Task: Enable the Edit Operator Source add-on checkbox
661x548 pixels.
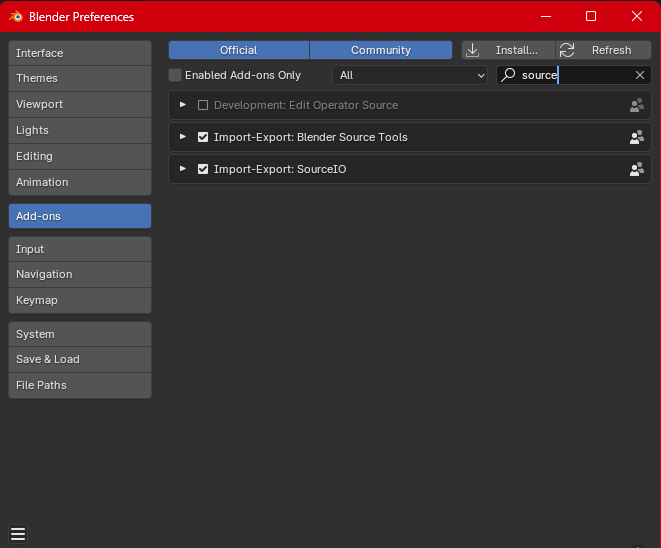Action: point(203,105)
